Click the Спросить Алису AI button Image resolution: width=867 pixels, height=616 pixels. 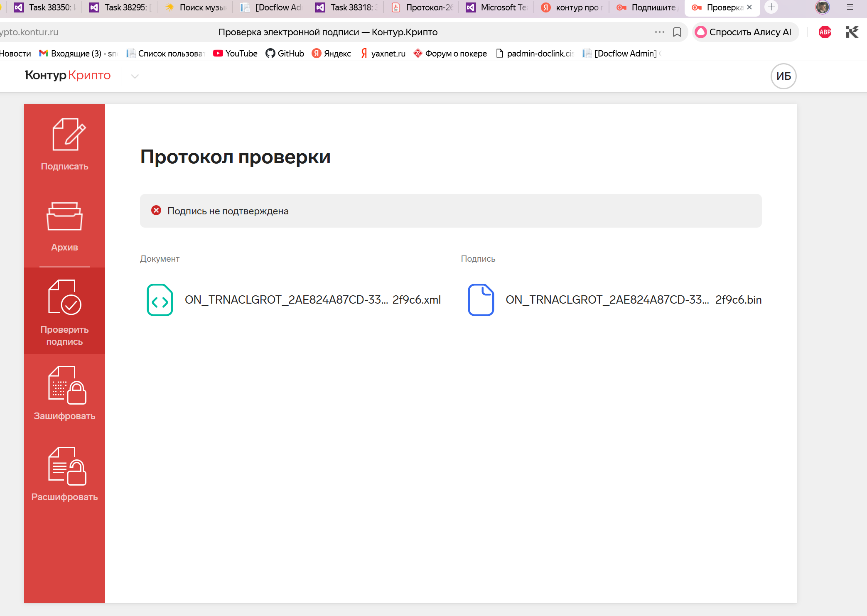point(744,32)
